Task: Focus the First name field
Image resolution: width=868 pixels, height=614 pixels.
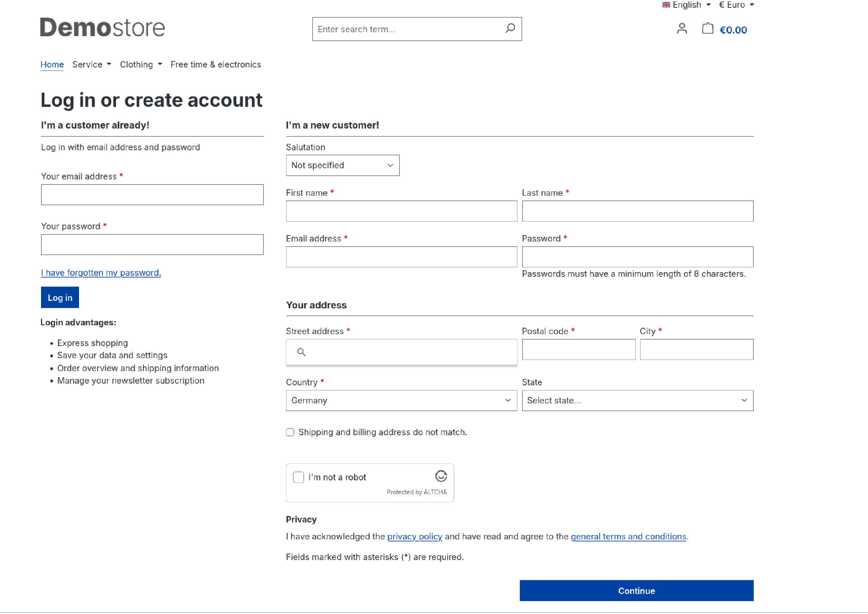Action: click(x=401, y=211)
